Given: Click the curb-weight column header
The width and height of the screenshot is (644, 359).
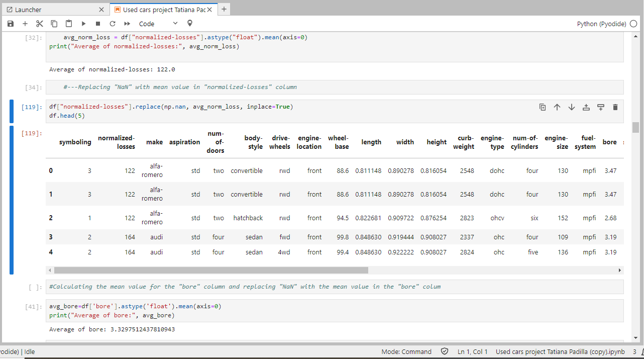Looking at the screenshot, I should click(464, 142).
